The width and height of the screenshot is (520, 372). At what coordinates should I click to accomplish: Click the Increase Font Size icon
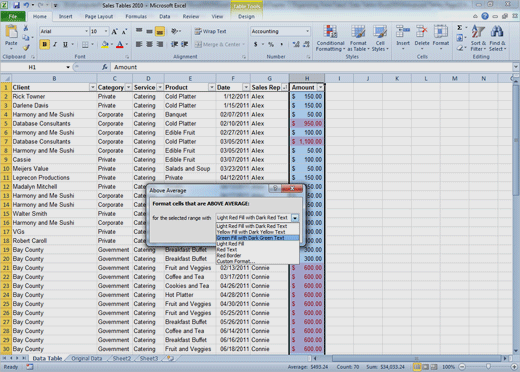tap(114, 31)
